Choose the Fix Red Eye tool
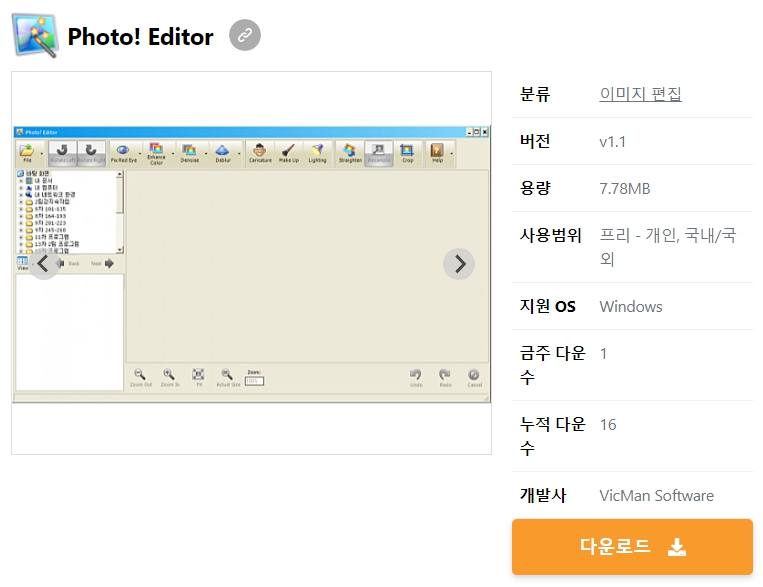Screen dimensions: 763x587 (124, 153)
